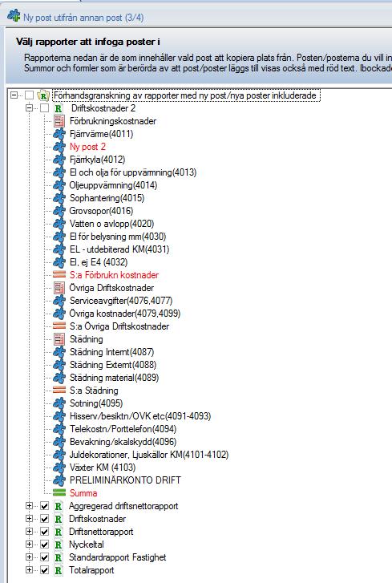
Task: Check the Driftskostnader 2 checkbox
Action: pyautogui.click(x=44, y=108)
